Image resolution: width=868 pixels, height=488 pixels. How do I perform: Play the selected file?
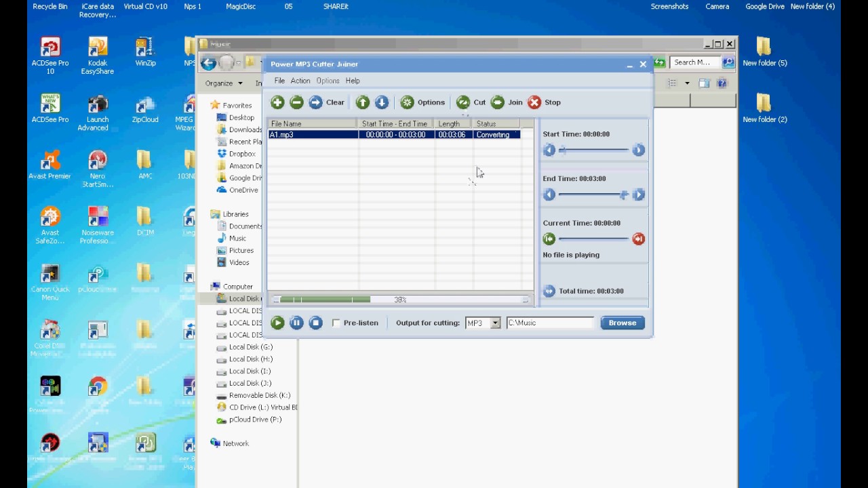point(277,323)
